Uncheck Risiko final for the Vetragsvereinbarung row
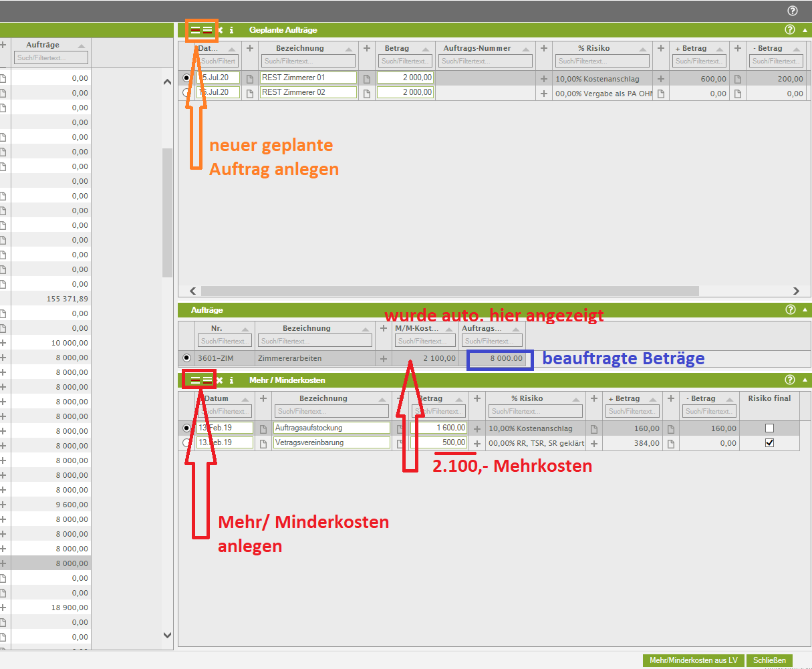Viewport: 812px width, 669px height. point(769,443)
